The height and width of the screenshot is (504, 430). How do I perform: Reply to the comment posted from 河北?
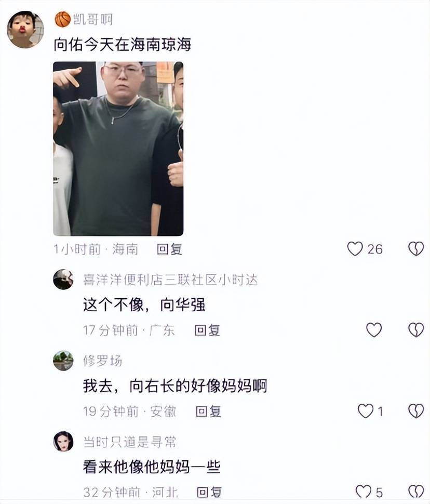point(209,492)
